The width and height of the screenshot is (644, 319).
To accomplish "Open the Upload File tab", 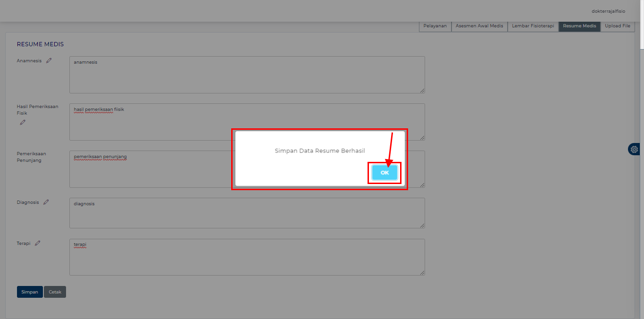I will pyautogui.click(x=618, y=26).
